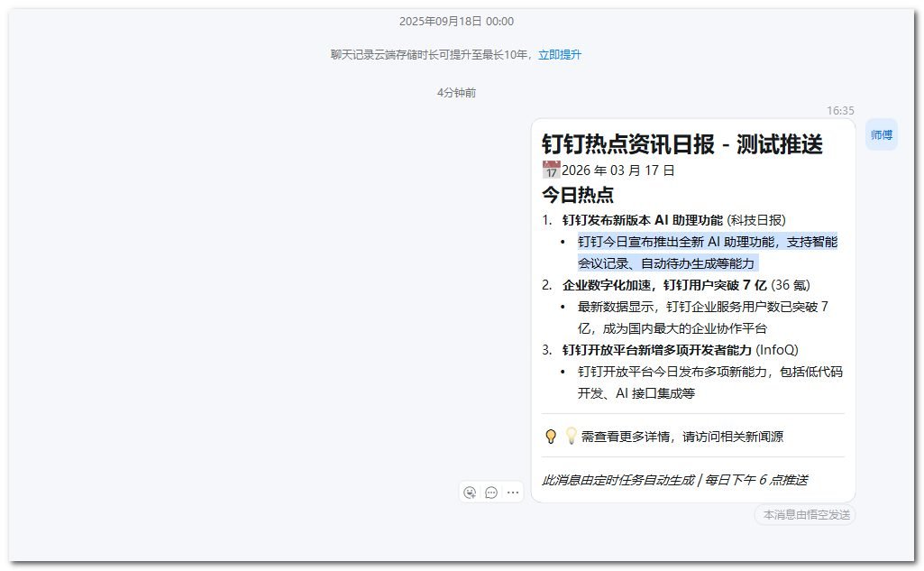The width and height of the screenshot is (924, 571).
Task: Click the 聊天记录云端存储时长 notice text
Action: 433,55
